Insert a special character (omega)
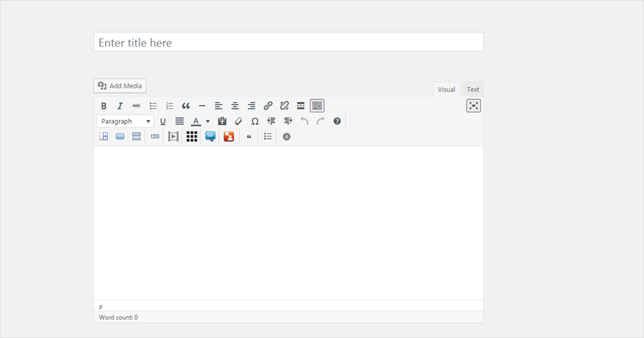The height and width of the screenshot is (338, 644). (x=255, y=121)
